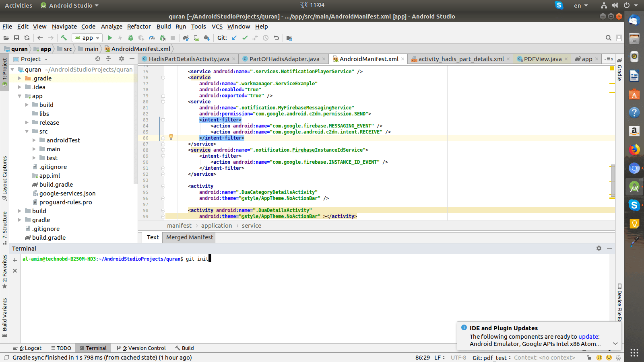The width and height of the screenshot is (644, 362).
Task: Expand the main folder in the project tree
Action: pos(34,149)
